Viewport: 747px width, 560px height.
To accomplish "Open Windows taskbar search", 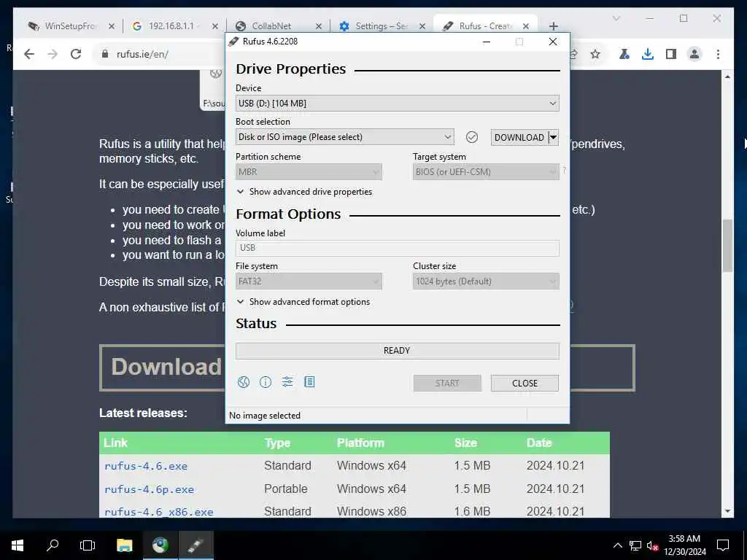I will point(53,545).
